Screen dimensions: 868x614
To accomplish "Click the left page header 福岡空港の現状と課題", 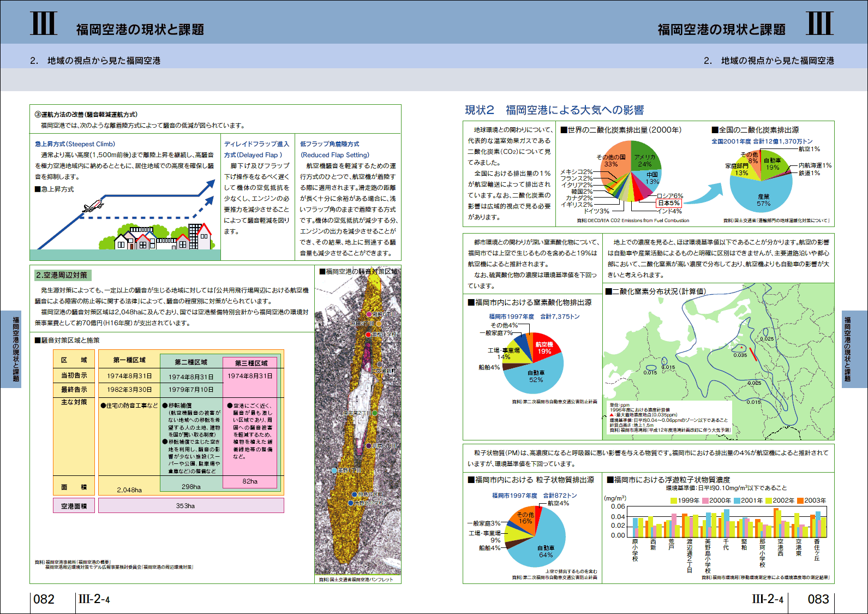I will coord(140,29).
